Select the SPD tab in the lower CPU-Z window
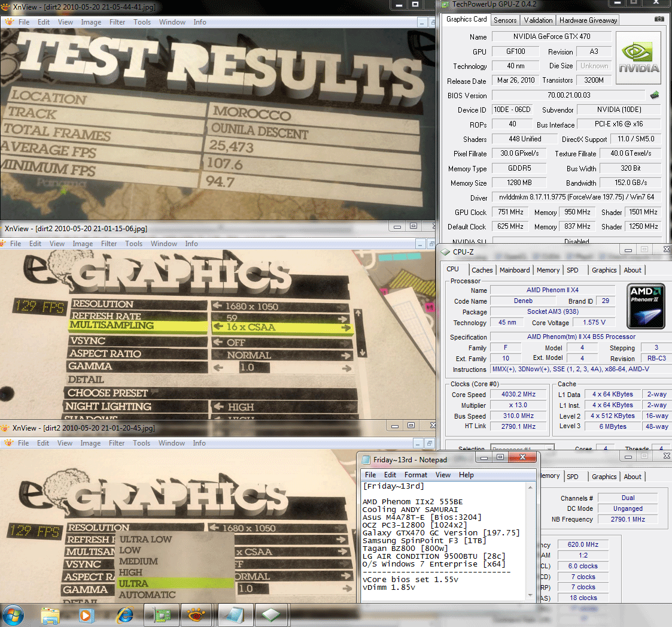Screen dimensions: 672x627 572,477
